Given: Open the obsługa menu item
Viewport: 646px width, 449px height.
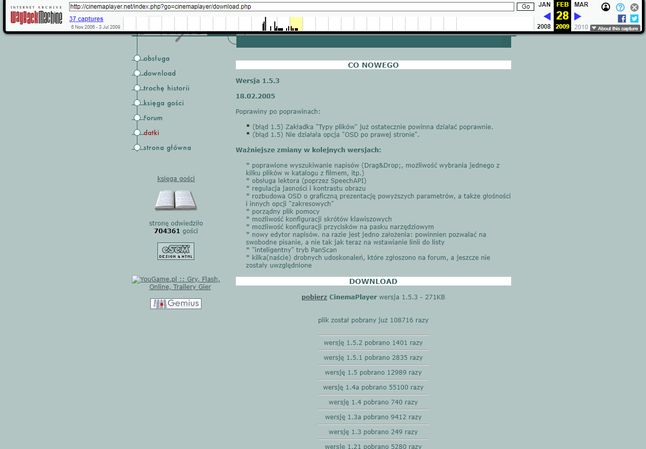Looking at the screenshot, I should (x=156, y=58).
